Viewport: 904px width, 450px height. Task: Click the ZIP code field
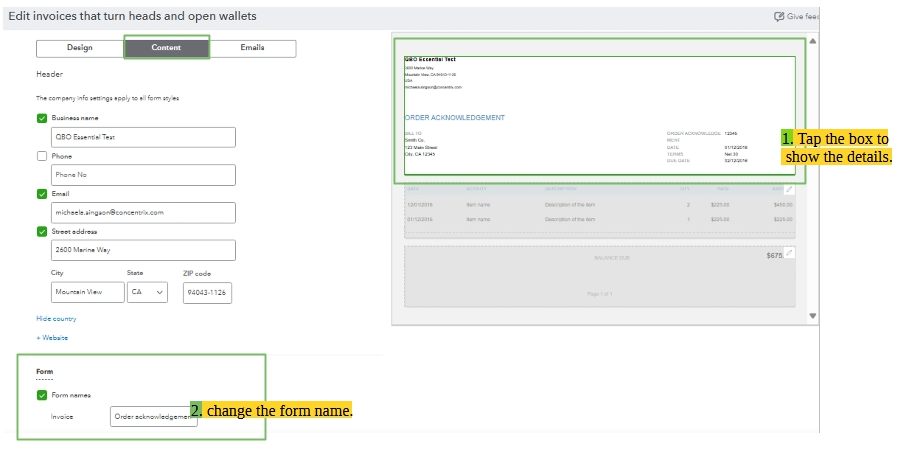[208, 293]
